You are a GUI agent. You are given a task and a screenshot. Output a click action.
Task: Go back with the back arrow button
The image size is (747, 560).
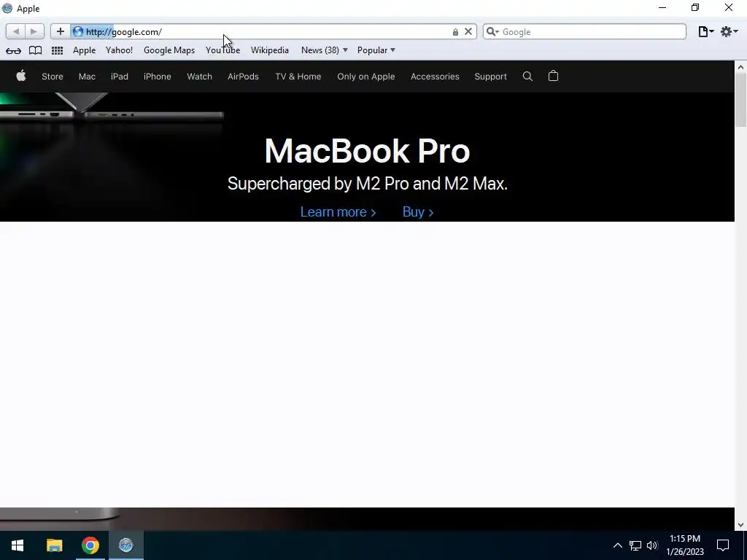pos(16,31)
